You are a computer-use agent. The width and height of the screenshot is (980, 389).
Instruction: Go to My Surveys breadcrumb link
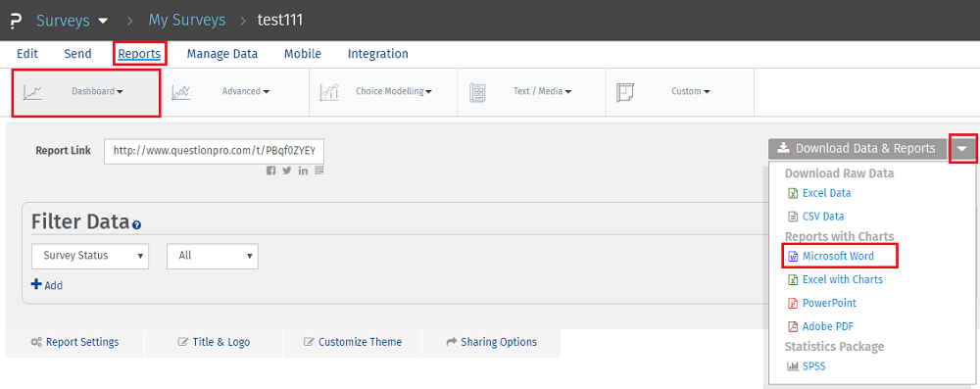pyautogui.click(x=187, y=20)
